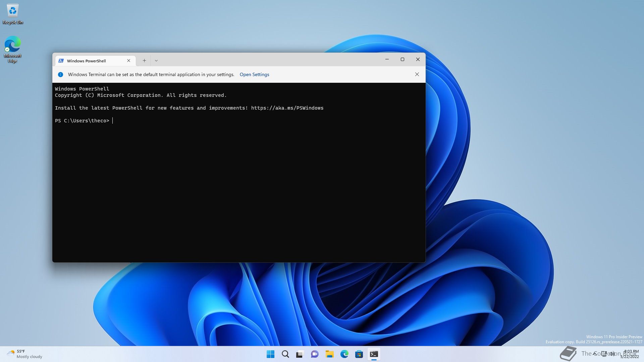Open Microsoft Store from taskbar
The image size is (644, 362).
click(x=359, y=354)
